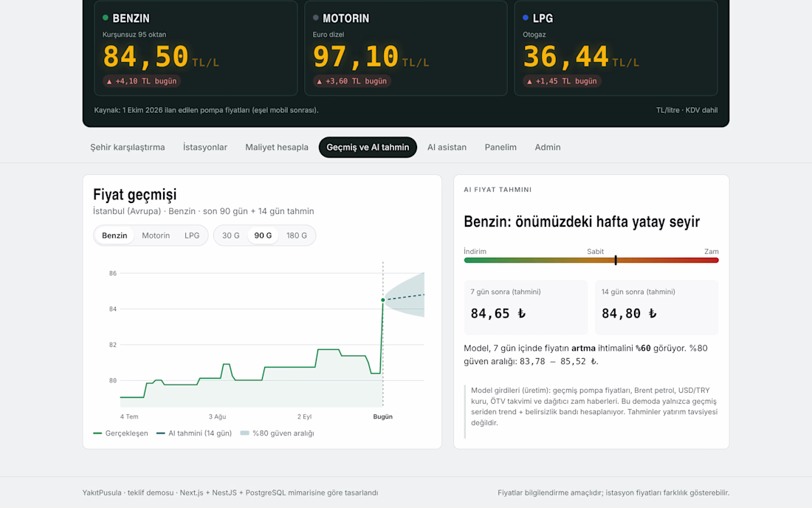
Task: Click the black marker on İndirim-Zam gauge
Action: (616, 260)
